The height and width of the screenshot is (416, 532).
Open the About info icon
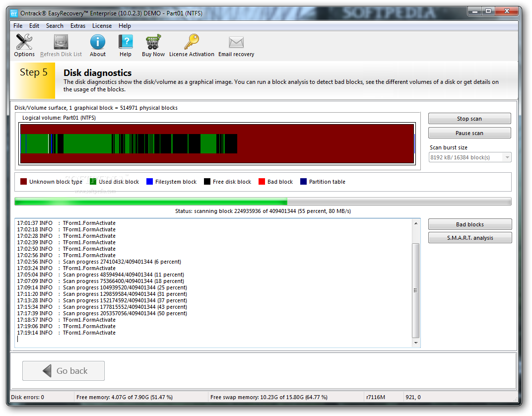[98, 42]
